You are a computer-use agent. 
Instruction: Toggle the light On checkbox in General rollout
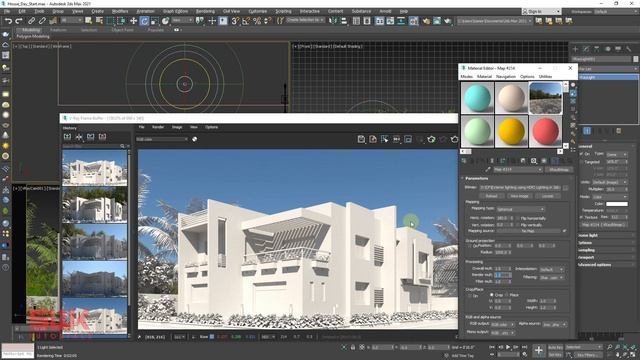tap(581, 154)
